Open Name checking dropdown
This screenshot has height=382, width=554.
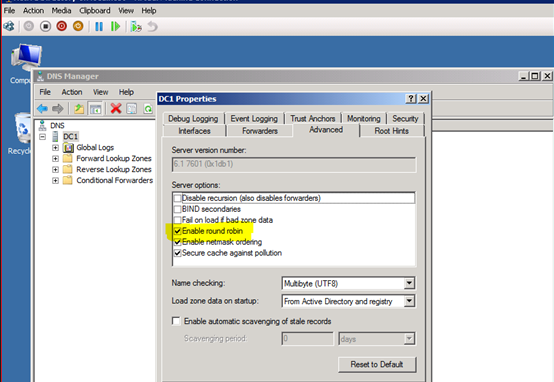point(409,283)
